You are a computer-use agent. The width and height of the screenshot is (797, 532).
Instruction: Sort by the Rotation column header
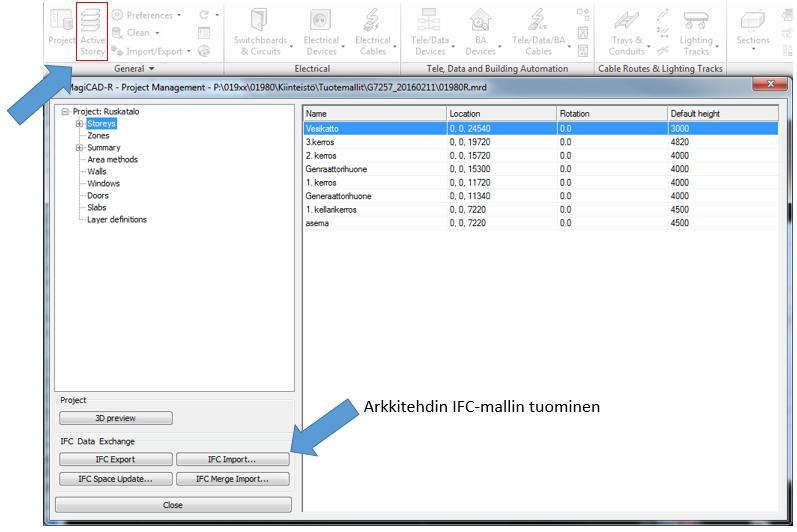coord(612,114)
